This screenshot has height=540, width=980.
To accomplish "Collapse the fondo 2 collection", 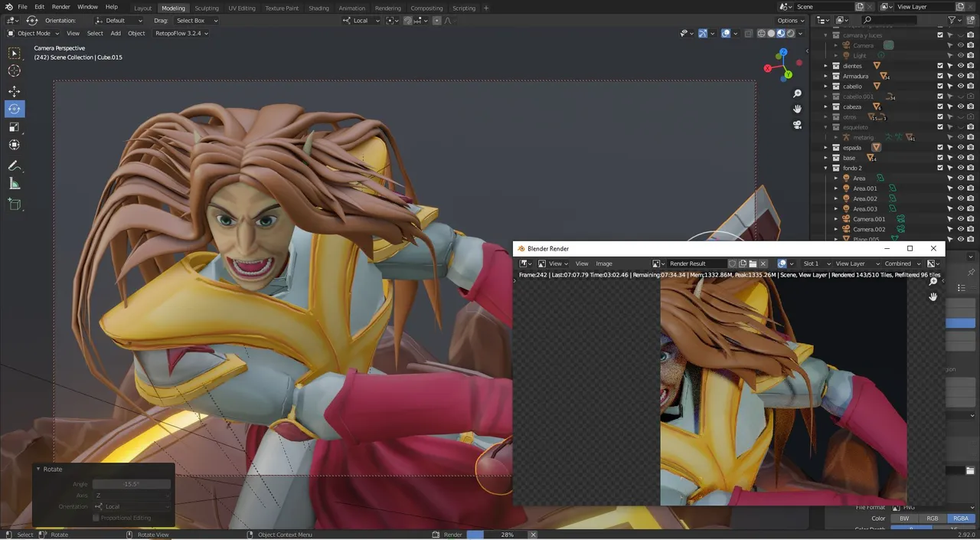I will [x=825, y=168].
